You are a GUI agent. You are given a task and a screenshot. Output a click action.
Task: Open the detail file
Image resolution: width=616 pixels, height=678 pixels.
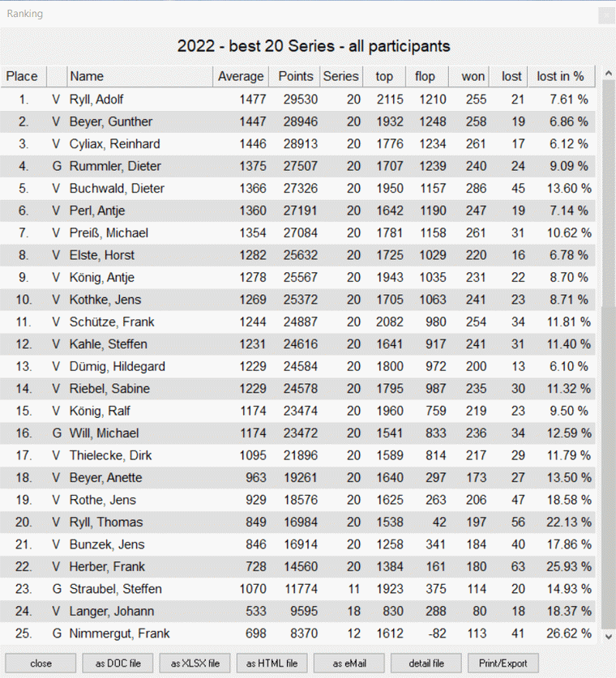point(426,663)
